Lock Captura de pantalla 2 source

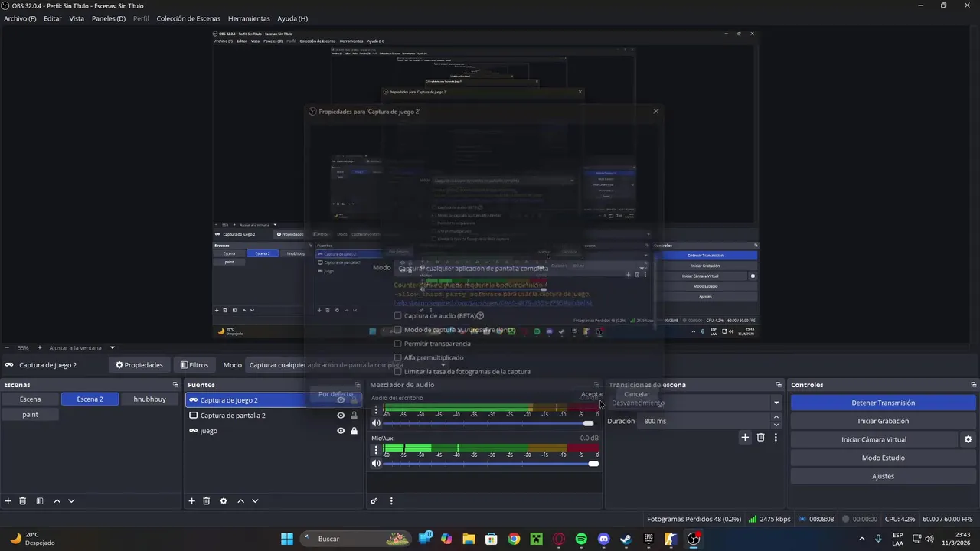click(x=354, y=416)
